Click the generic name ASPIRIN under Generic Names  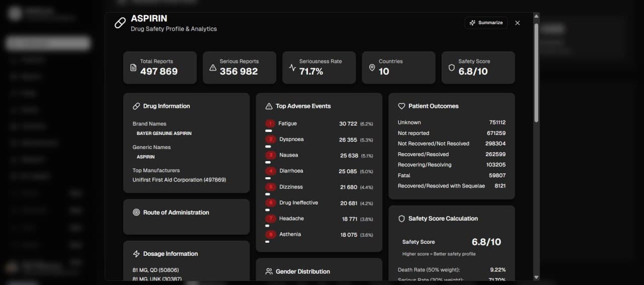click(146, 157)
